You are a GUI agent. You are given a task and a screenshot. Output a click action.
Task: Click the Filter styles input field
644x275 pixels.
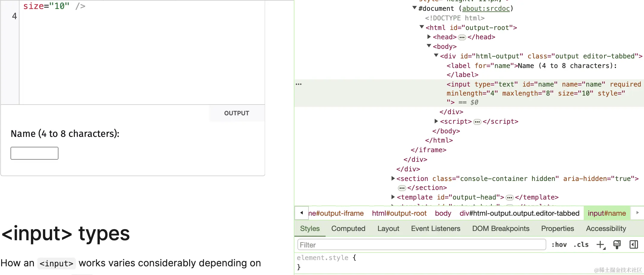pyautogui.click(x=422, y=245)
